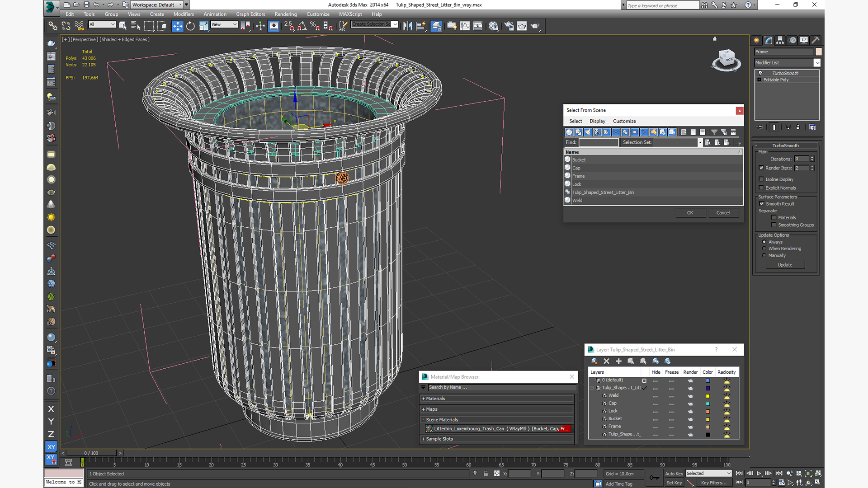Enable Explicit Normals checkbox

(x=761, y=188)
